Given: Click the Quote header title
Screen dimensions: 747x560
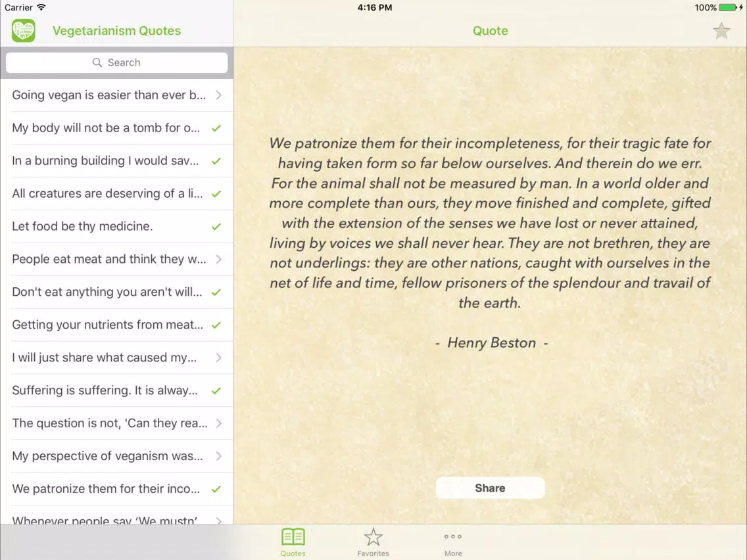Looking at the screenshot, I should pyautogui.click(x=491, y=31).
